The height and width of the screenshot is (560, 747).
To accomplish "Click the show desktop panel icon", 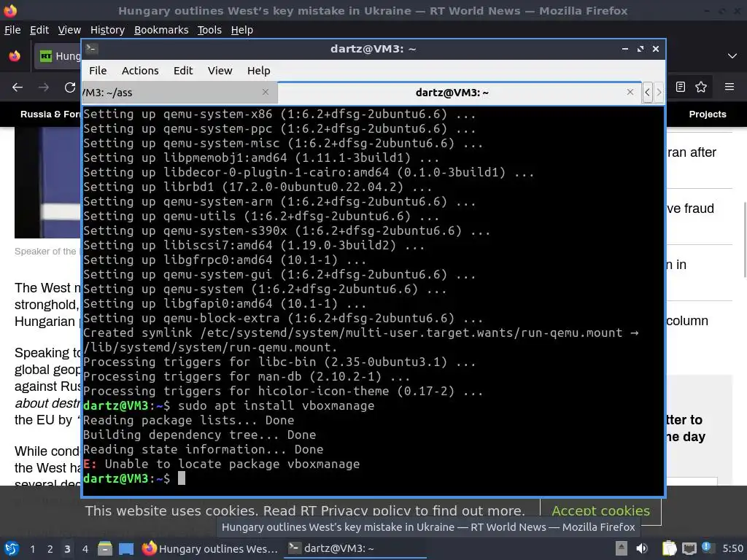I will [125, 548].
